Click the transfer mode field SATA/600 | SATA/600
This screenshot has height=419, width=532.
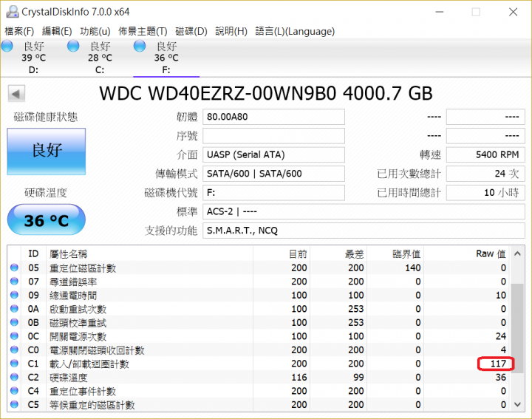274,174
